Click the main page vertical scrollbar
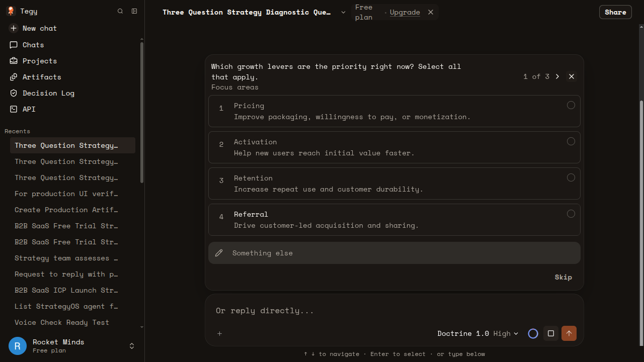The height and width of the screenshot is (362, 644). click(641, 223)
